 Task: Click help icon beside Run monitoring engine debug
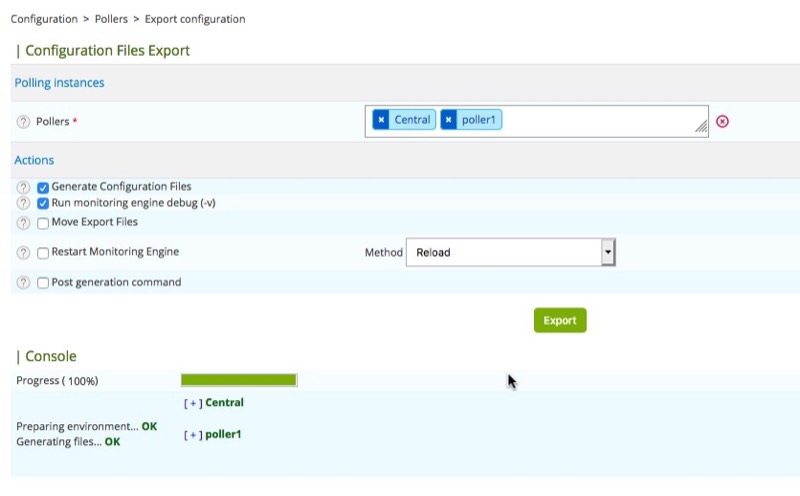click(x=23, y=203)
